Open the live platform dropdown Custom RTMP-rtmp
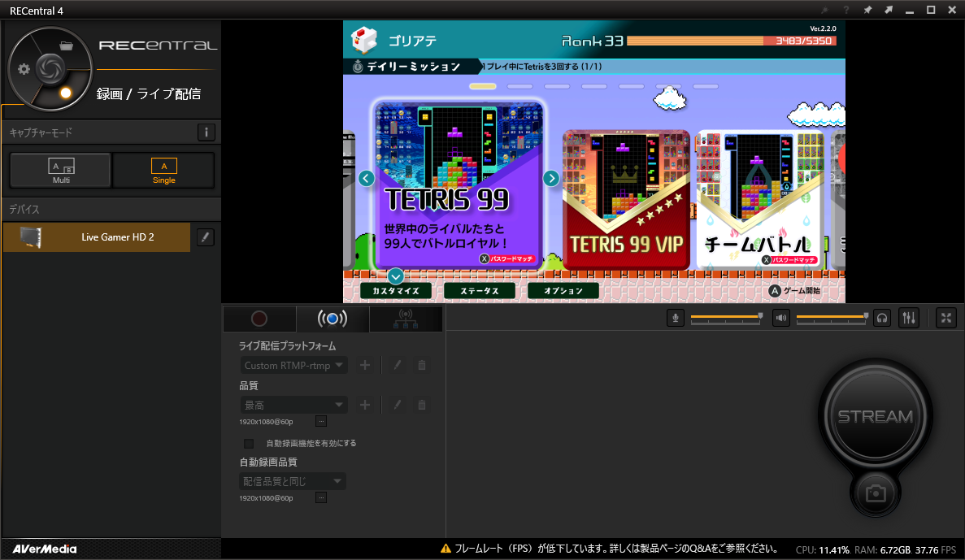This screenshot has width=965, height=560. [x=293, y=366]
